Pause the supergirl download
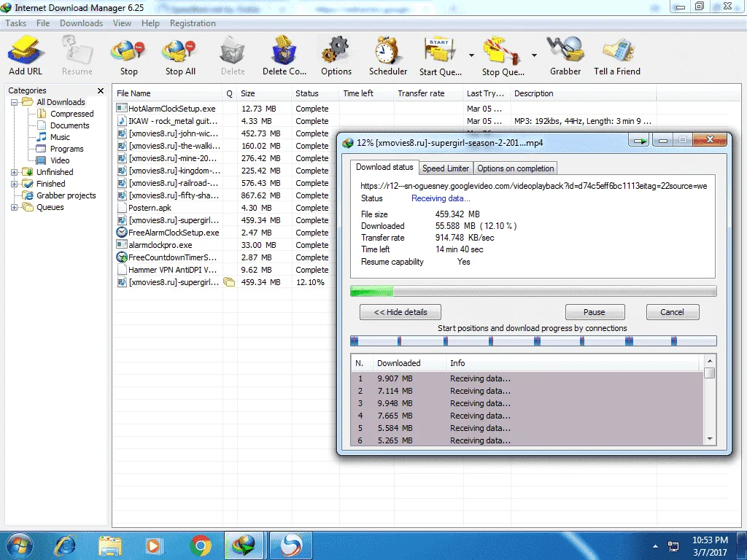This screenshot has height=560, width=747. click(x=595, y=312)
